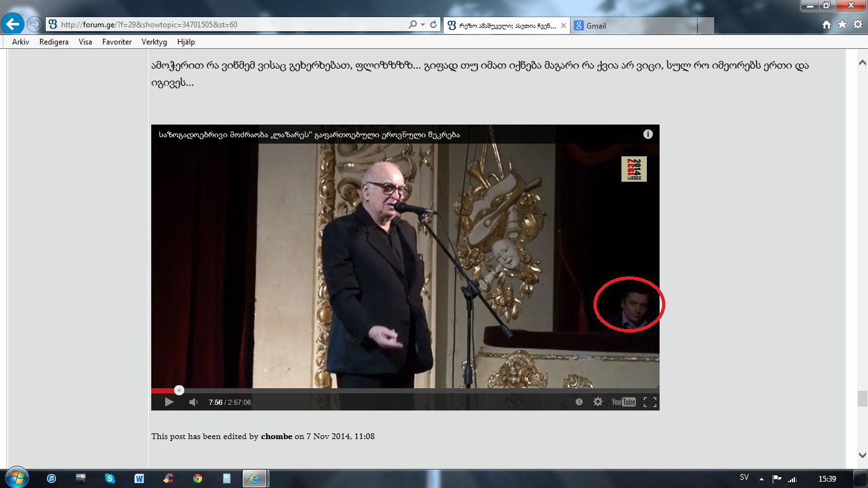Open Skype from the taskbar

click(x=110, y=478)
